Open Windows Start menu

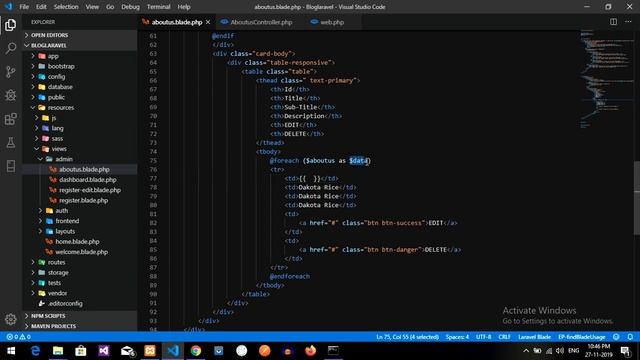pos(11,351)
